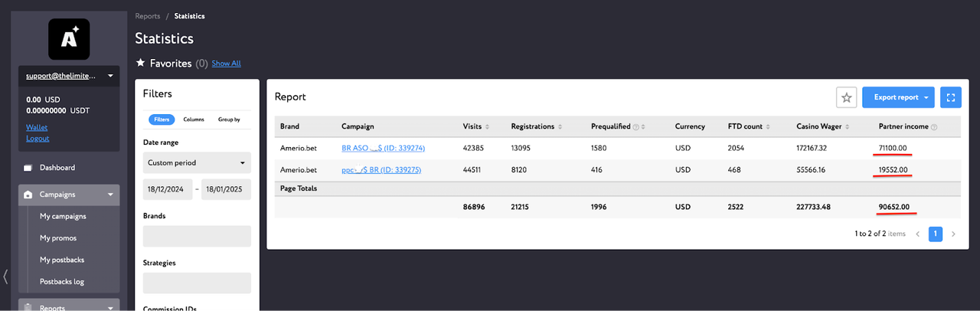Screen dimensions: 980x311
Task: Go to next page arrow
Action: point(953,234)
